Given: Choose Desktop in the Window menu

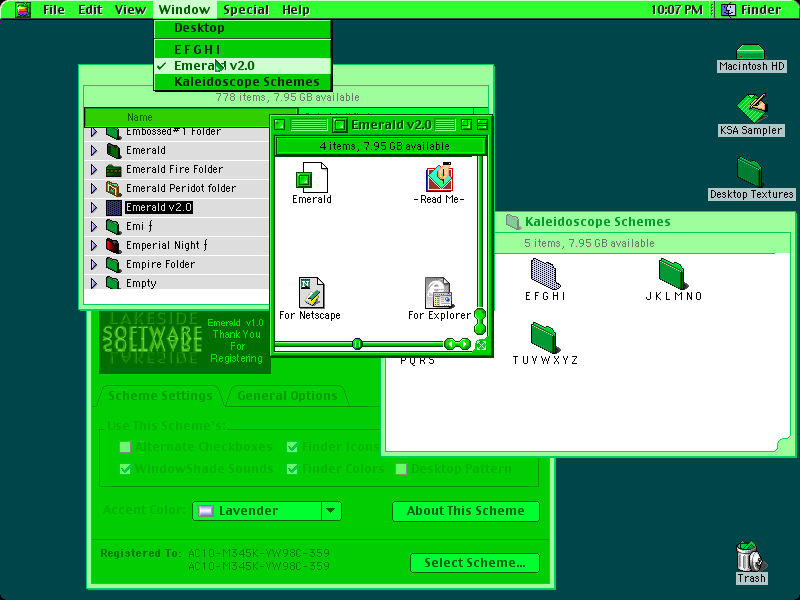Looking at the screenshot, I should pyautogui.click(x=242, y=28).
